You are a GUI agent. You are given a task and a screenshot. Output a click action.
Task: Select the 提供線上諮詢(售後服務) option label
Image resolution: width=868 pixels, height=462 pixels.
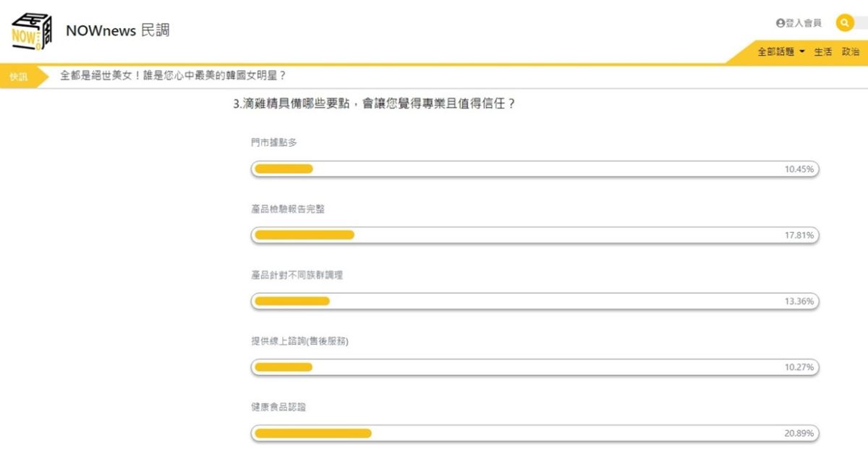(x=299, y=341)
